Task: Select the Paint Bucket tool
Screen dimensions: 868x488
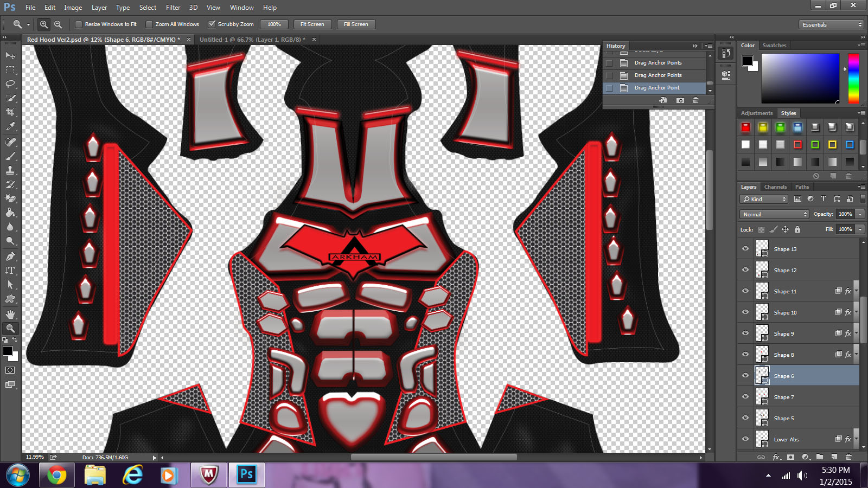Action: [x=10, y=213]
